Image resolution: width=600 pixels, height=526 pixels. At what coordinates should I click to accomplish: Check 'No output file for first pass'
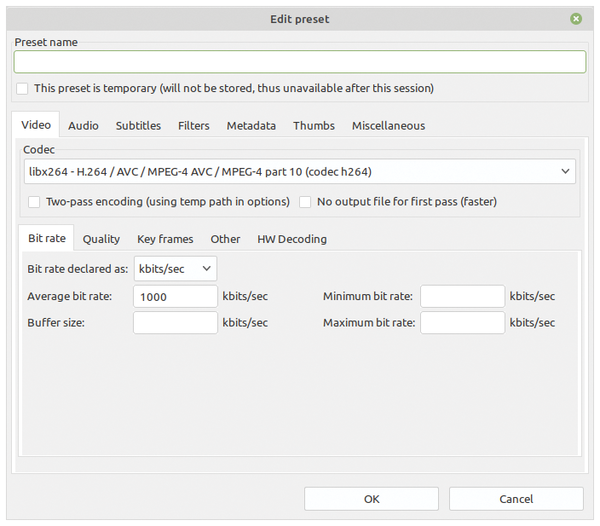pyautogui.click(x=305, y=202)
